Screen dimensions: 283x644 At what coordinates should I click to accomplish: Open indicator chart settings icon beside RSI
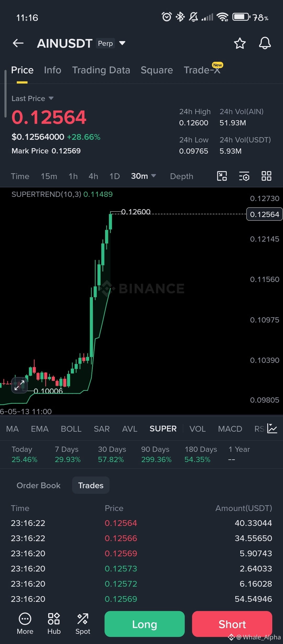272,429
